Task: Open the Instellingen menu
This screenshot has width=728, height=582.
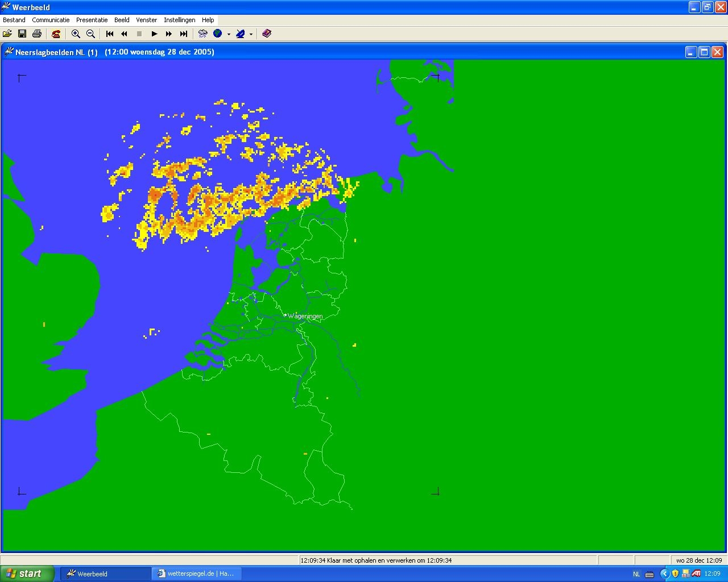Action: tap(179, 20)
